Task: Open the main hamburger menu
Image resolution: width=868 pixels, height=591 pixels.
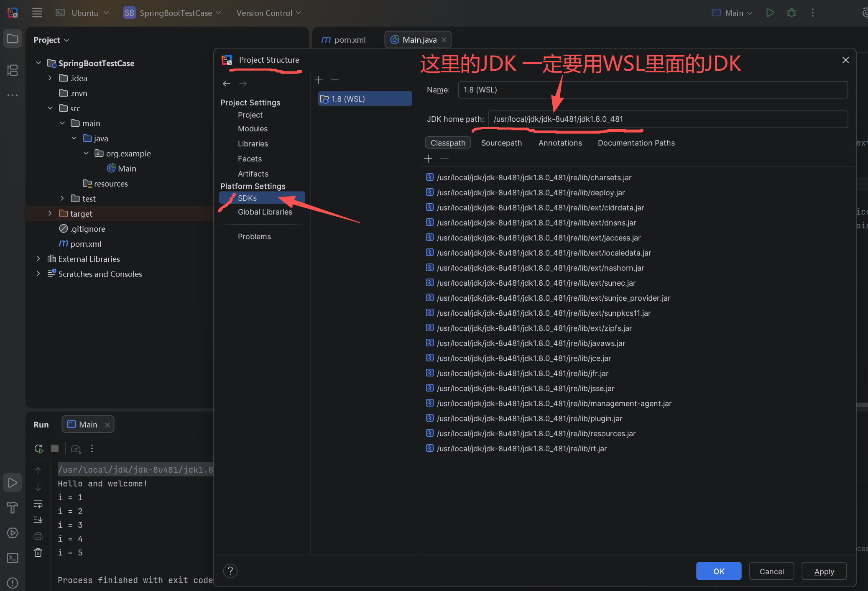Action: tap(37, 13)
